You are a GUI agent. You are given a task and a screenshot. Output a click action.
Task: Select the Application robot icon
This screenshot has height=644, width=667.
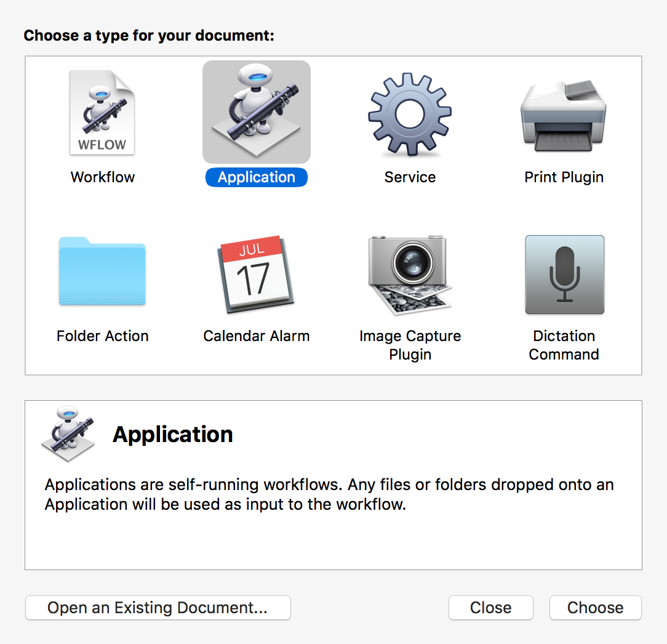tap(257, 112)
